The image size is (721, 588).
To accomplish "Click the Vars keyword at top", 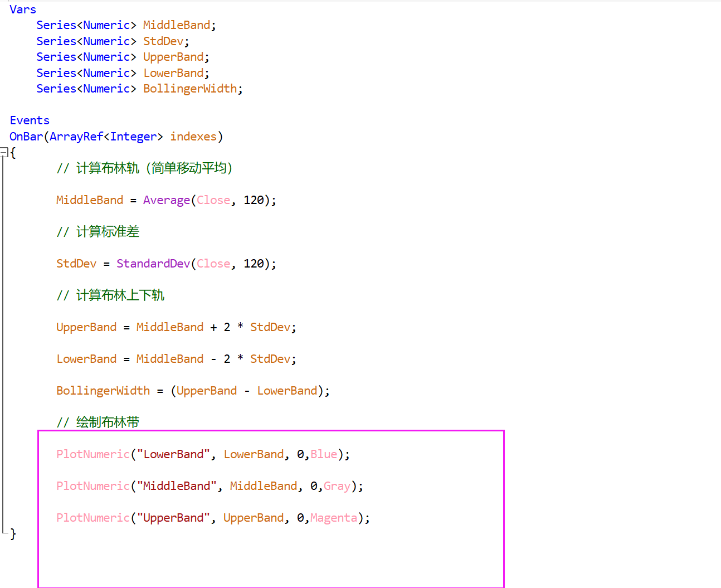I will 23,9.
